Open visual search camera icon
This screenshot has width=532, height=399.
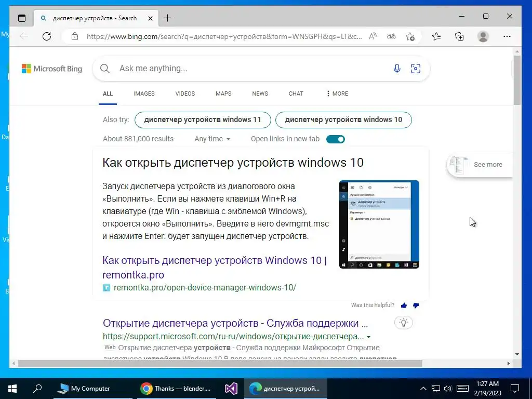[x=416, y=69]
